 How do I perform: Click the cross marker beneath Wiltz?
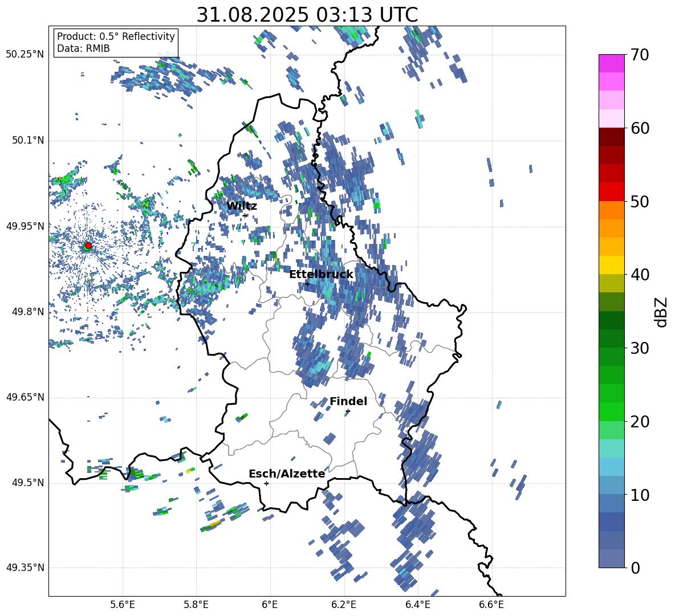pos(245,215)
